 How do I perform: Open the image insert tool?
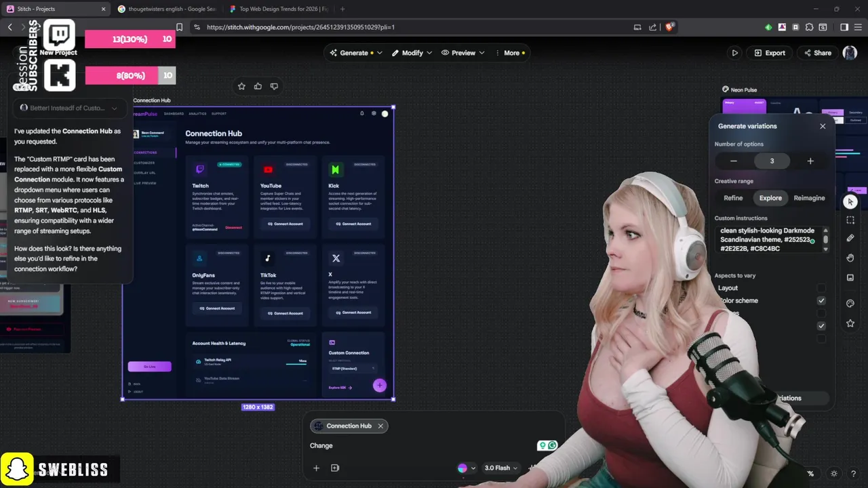[x=850, y=277]
